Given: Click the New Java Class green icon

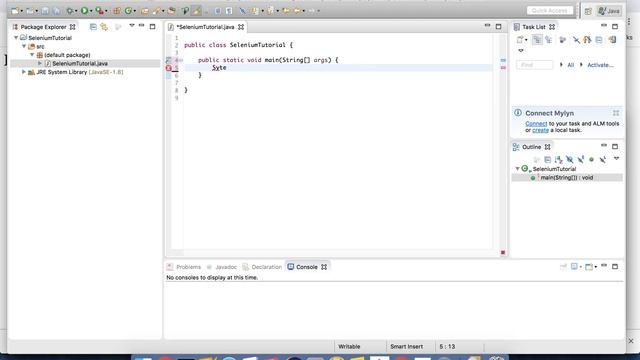Looking at the screenshot, I should point(128,11).
